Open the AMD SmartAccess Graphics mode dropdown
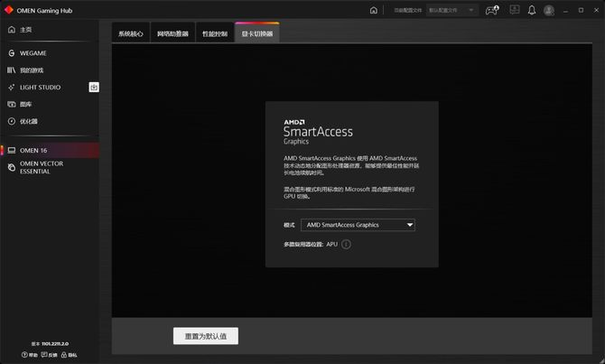 [358, 225]
